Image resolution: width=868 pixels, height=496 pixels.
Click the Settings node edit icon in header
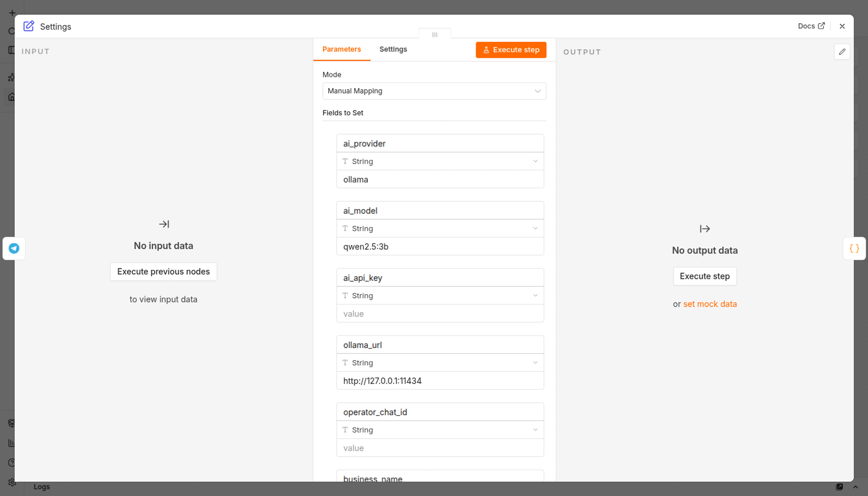[x=29, y=26]
